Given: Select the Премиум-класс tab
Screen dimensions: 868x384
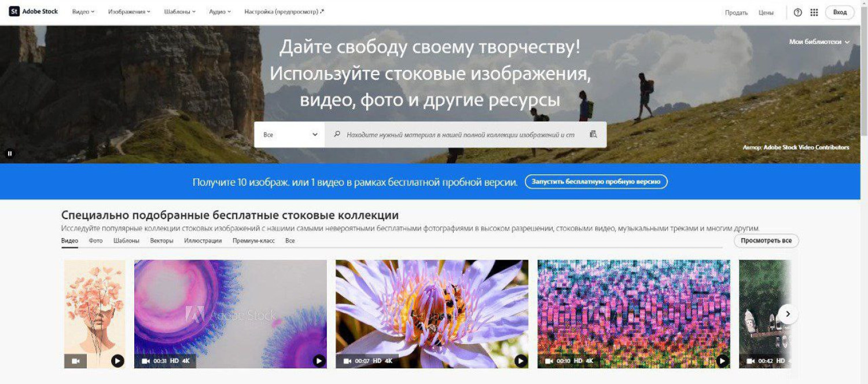Looking at the screenshot, I should click(253, 240).
